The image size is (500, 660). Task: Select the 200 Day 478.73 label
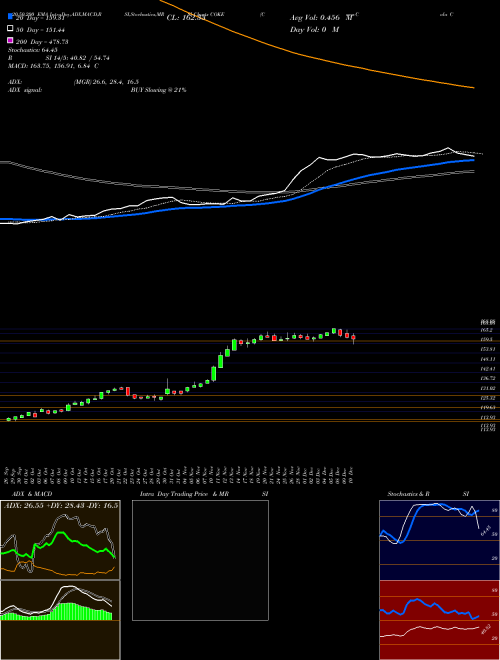pos(42,42)
